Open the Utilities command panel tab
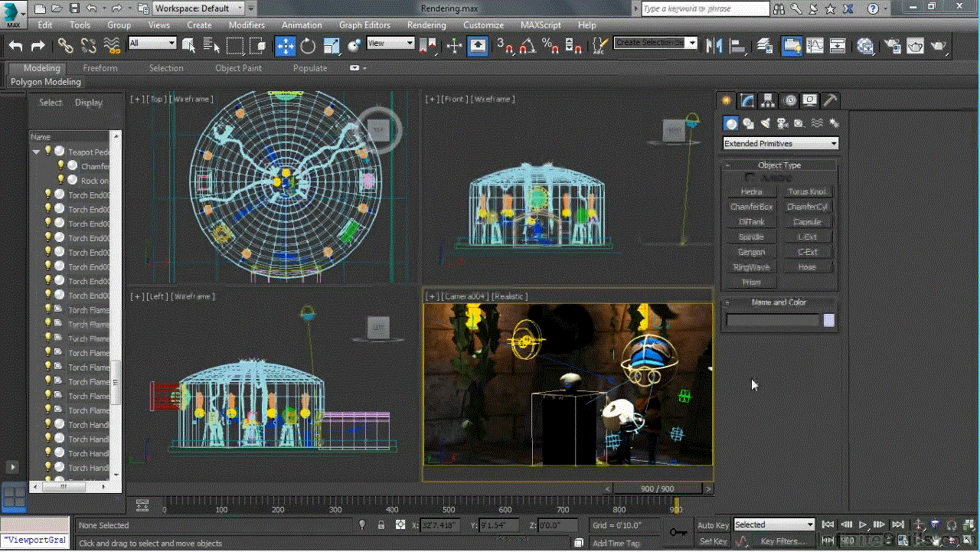This screenshot has height=552, width=980. 831,100
